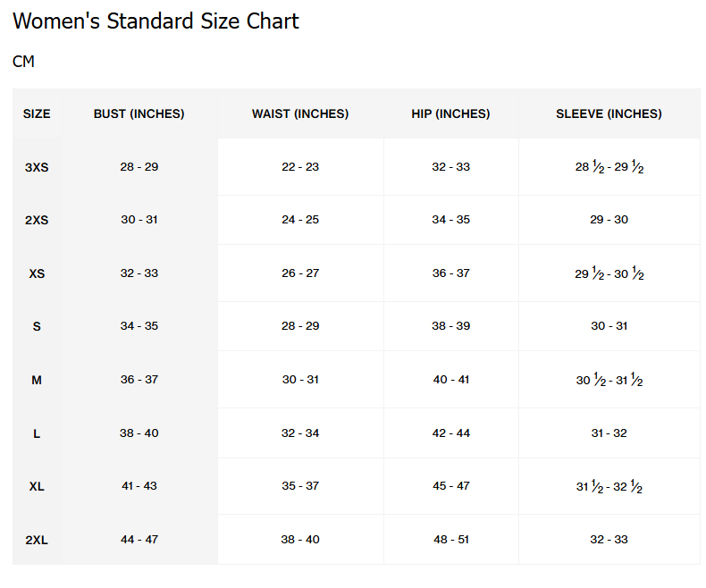The image size is (706, 588).
Task: Select the SLEEVE (INCHES) column header
Action: [x=609, y=113]
